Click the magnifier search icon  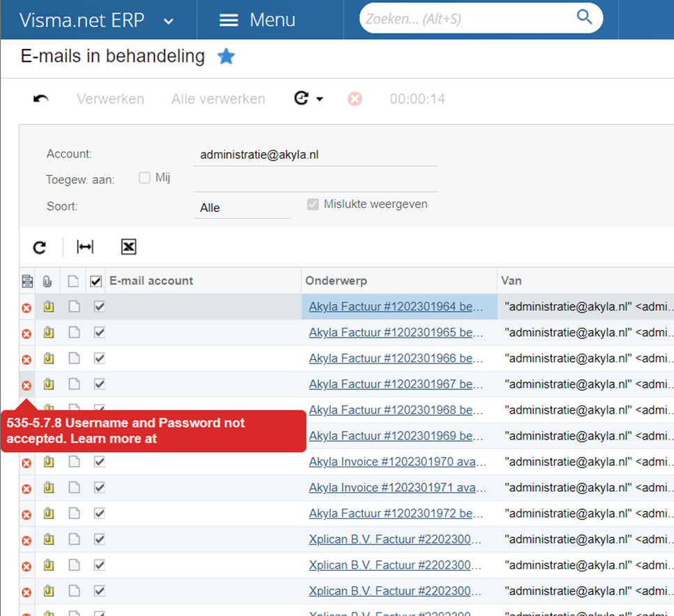[x=584, y=17]
